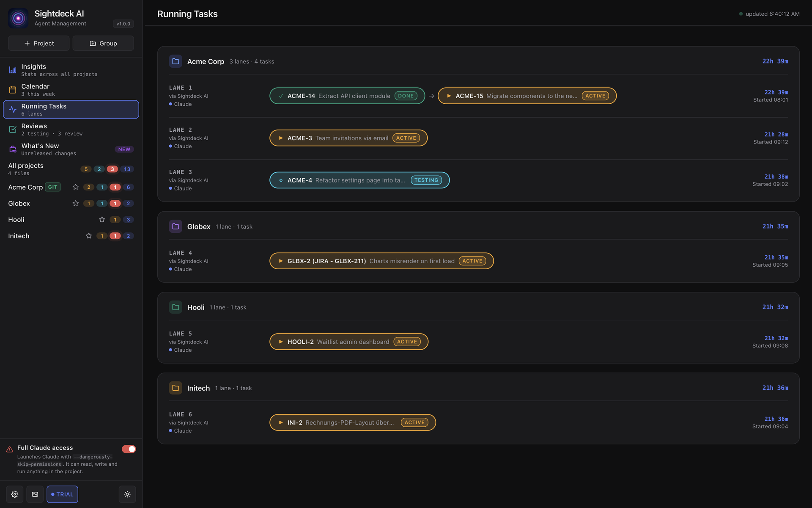Click 'LANE 4' label under Globex
The width and height of the screenshot is (812, 508).
(x=181, y=253)
